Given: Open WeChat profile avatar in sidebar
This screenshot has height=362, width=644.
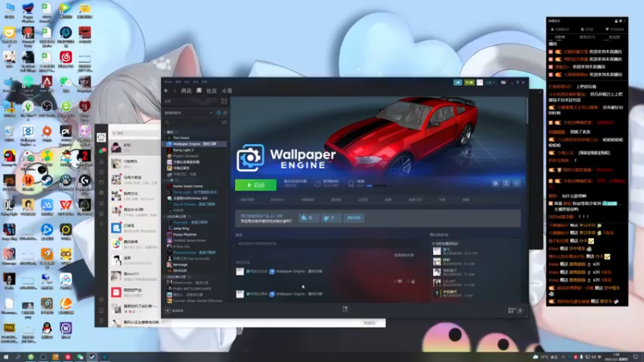Looking at the screenshot, I should coord(101,137).
